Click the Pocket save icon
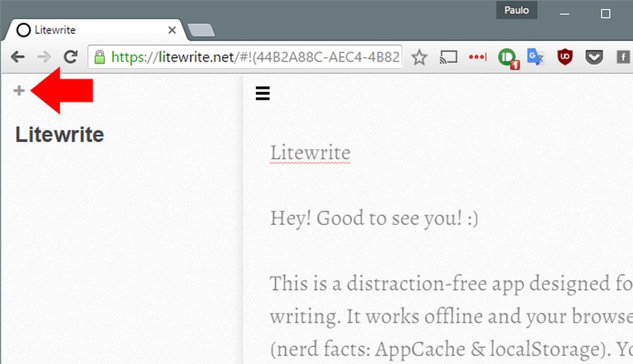The image size is (633, 364). point(594,57)
